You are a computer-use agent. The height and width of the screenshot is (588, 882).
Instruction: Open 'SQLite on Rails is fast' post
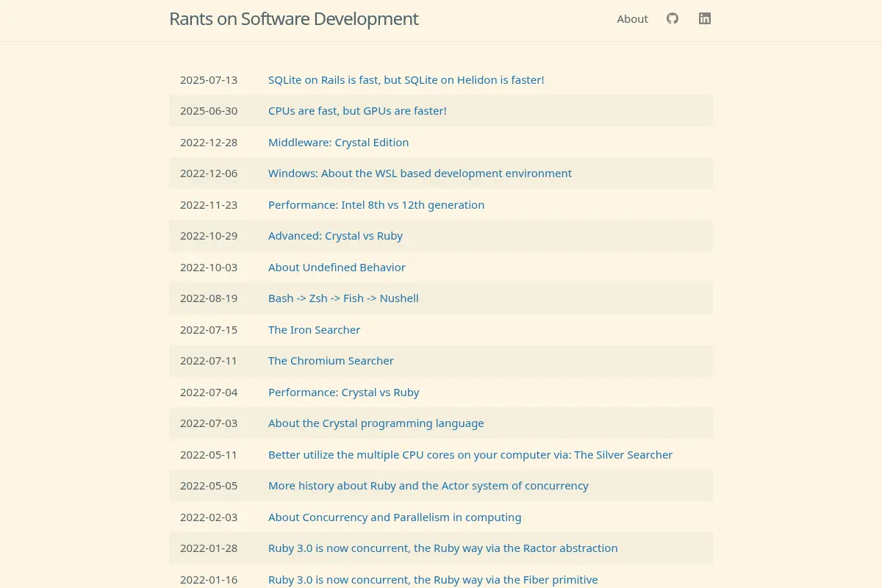406,79
